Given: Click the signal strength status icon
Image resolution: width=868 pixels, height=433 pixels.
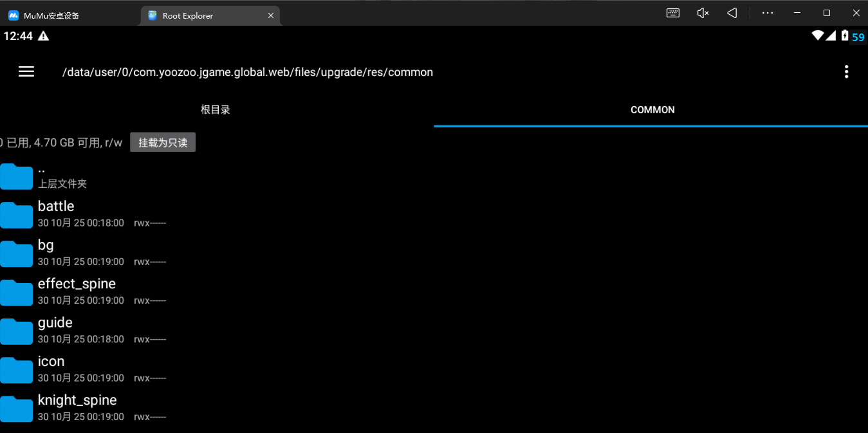Looking at the screenshot, I should pyautogui.click(x=831, y=35).
